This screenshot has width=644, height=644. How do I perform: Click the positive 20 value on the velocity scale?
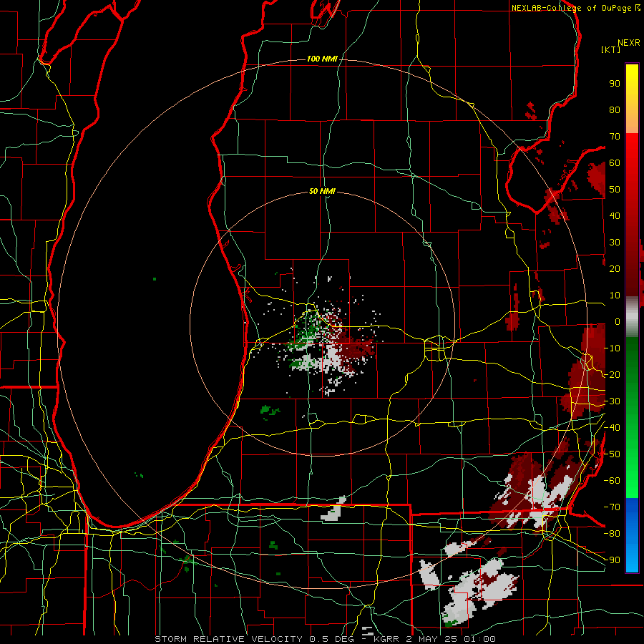coord(615,268)
